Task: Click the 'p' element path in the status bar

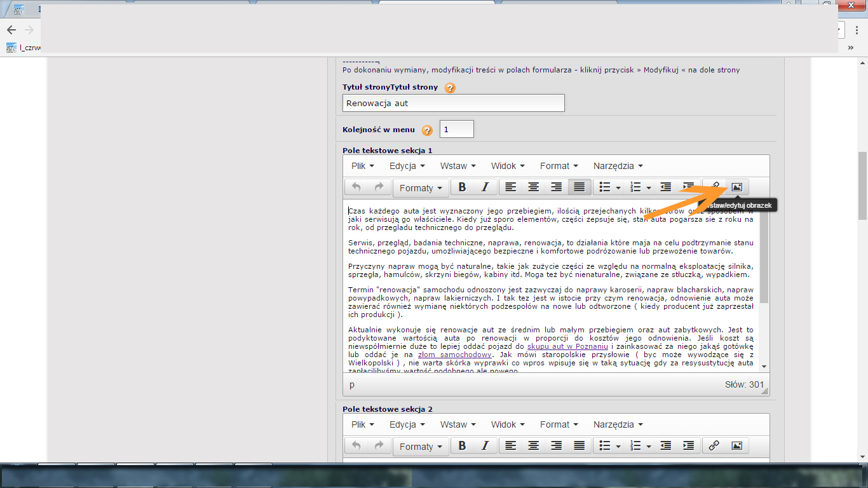Action: (x=352, y=384)
